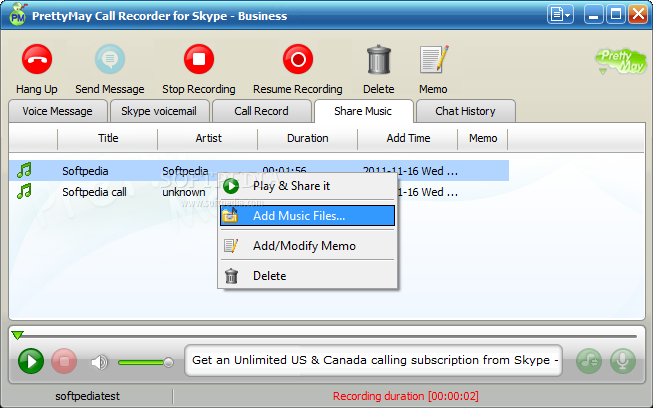This screenshot has width=653, height=408.
Task: Open the Chat History tab
Action: [x=466, y=111]
